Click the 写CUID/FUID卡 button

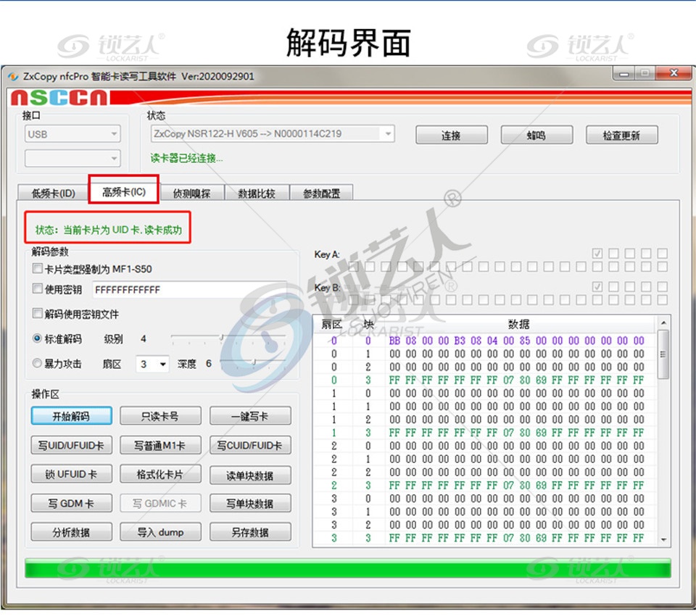coord(250,445)
